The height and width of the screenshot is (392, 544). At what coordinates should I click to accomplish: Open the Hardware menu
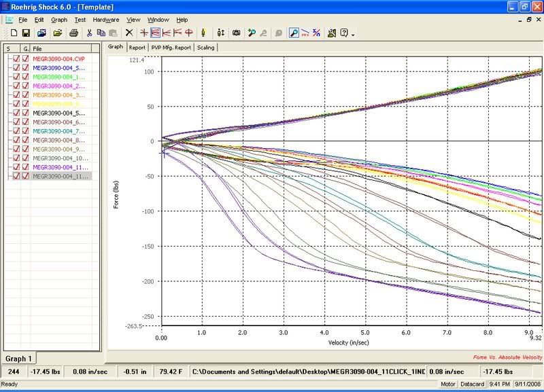coord(105,20)
